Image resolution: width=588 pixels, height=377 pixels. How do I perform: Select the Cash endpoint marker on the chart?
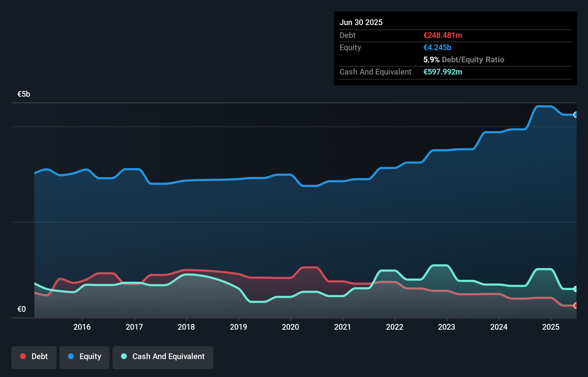coord(575,289)
